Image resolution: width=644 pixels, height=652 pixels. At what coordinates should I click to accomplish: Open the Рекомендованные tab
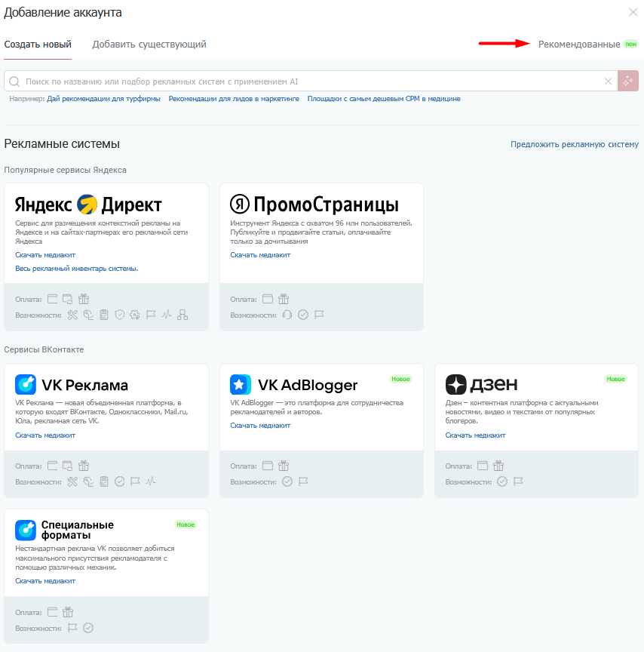click(x=579, y=45)
